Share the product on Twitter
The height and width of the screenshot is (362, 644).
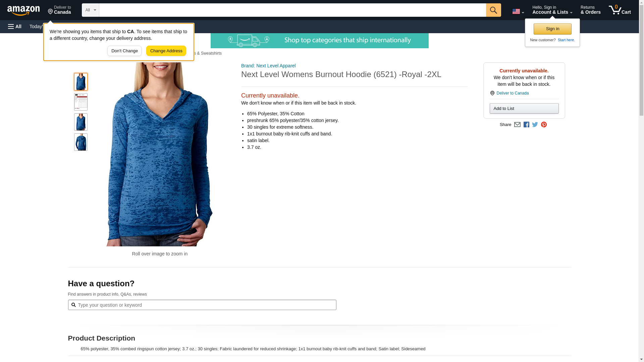click(x=535, y=125)
